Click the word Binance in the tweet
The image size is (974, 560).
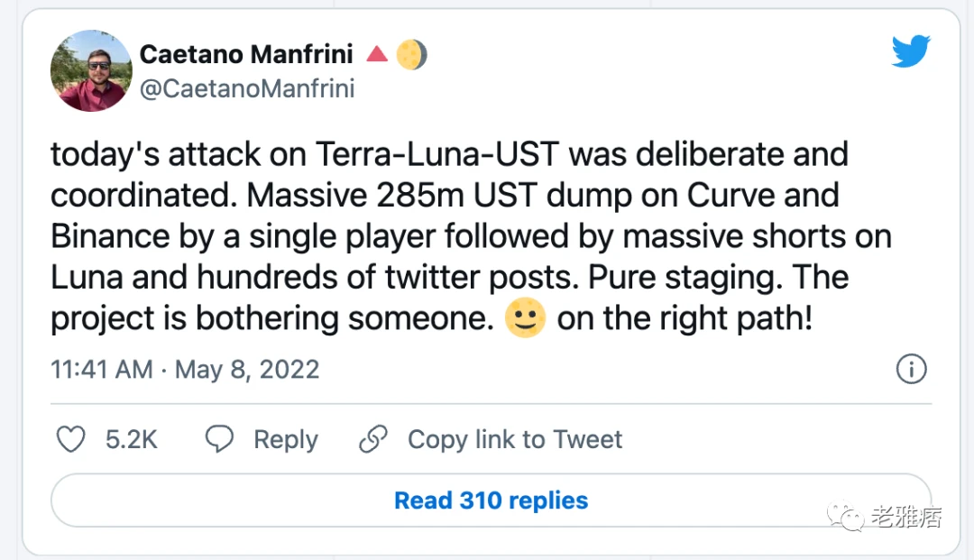110,236
